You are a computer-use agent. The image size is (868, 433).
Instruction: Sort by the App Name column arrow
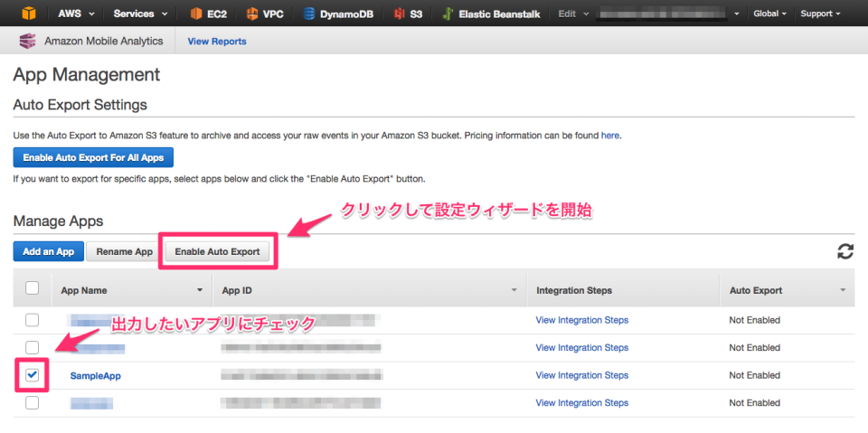(199, 291)
